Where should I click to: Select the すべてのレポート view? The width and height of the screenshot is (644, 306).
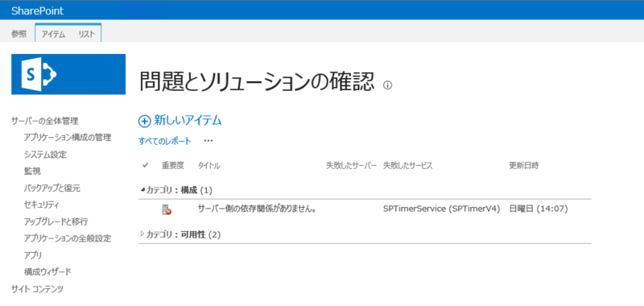(165, 141)
